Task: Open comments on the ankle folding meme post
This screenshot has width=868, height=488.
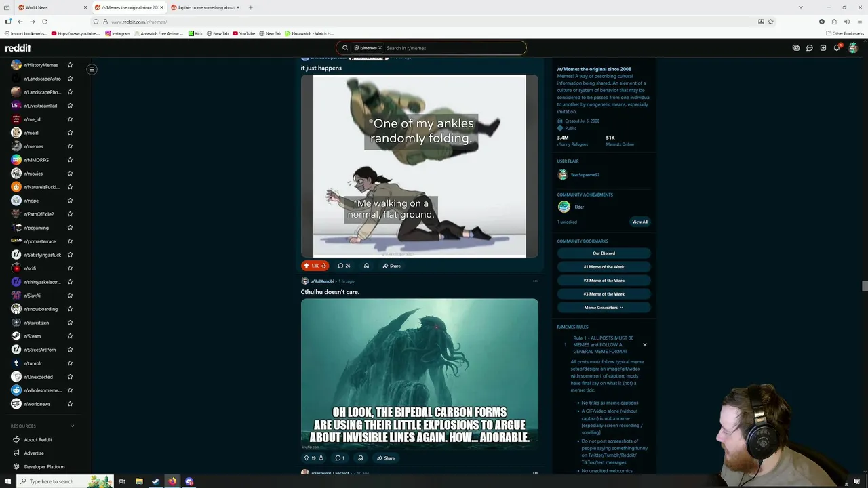Action: click(344, 266)
